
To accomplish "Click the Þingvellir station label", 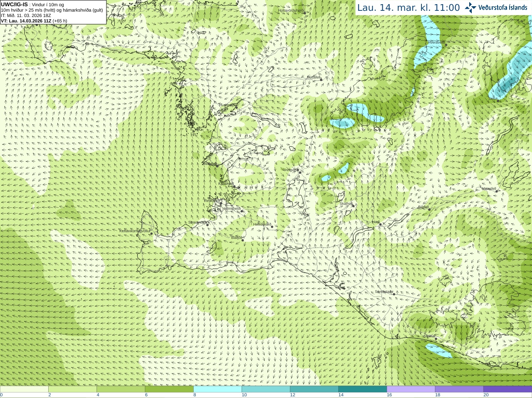I will coord(292,170).
